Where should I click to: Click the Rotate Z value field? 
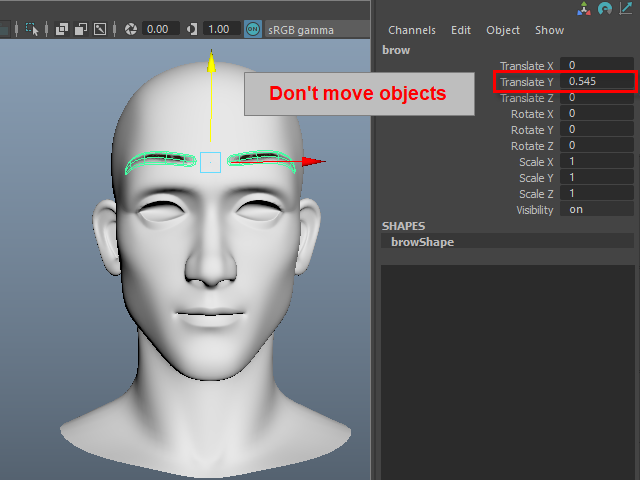coord(597,145)
